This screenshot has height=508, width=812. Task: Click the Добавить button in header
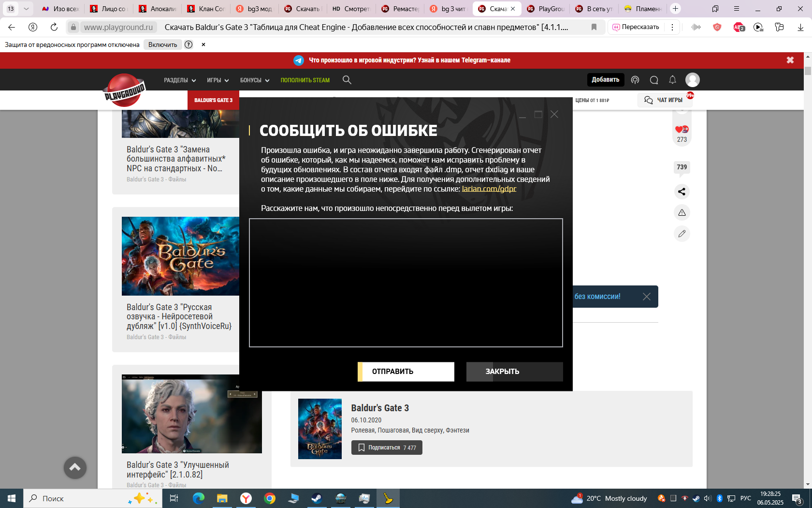click(x=606, y=80)
